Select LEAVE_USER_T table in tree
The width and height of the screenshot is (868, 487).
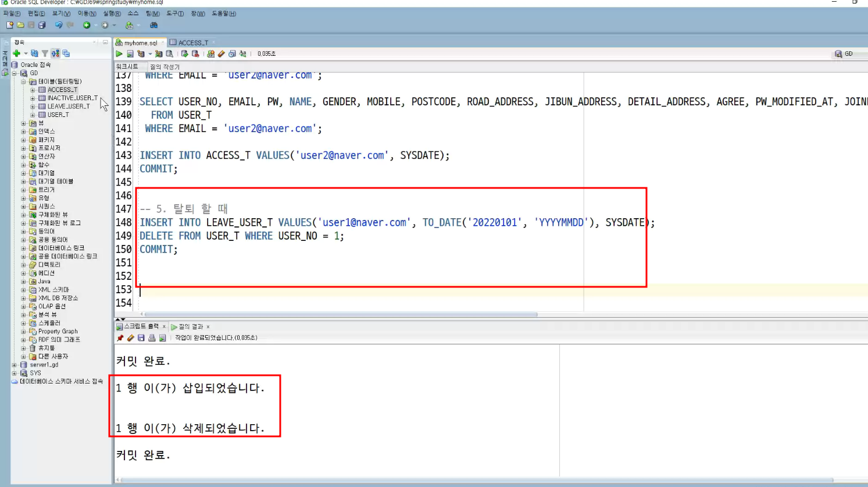(69, 106)
